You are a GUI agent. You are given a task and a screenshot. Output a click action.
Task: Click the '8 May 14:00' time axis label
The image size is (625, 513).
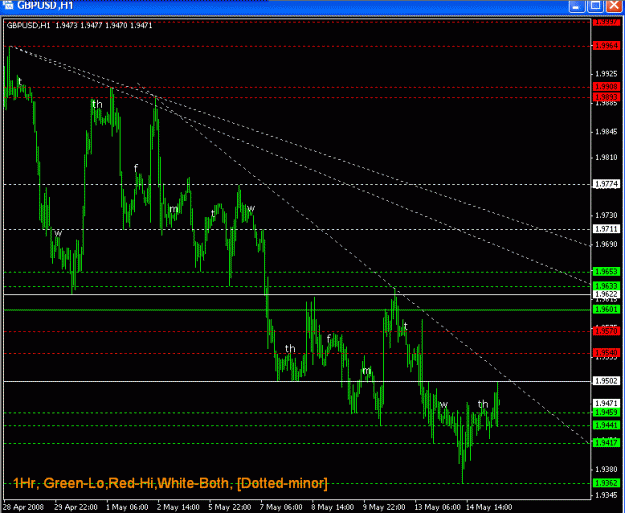point(332,507)
